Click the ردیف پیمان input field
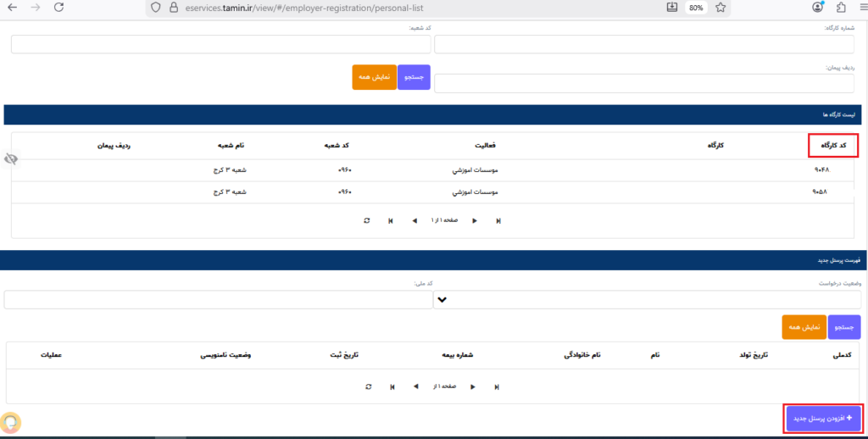The height and width of the screenshot is (439, 868). [x=644, y=84]
